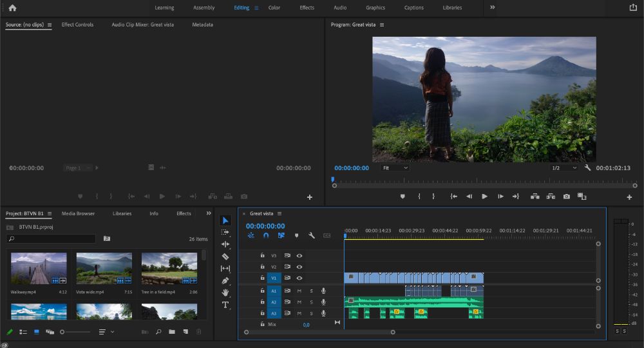Select the Ripple Edit tool
The height and width of the screenshot is (348, 644).
[225, 244]
